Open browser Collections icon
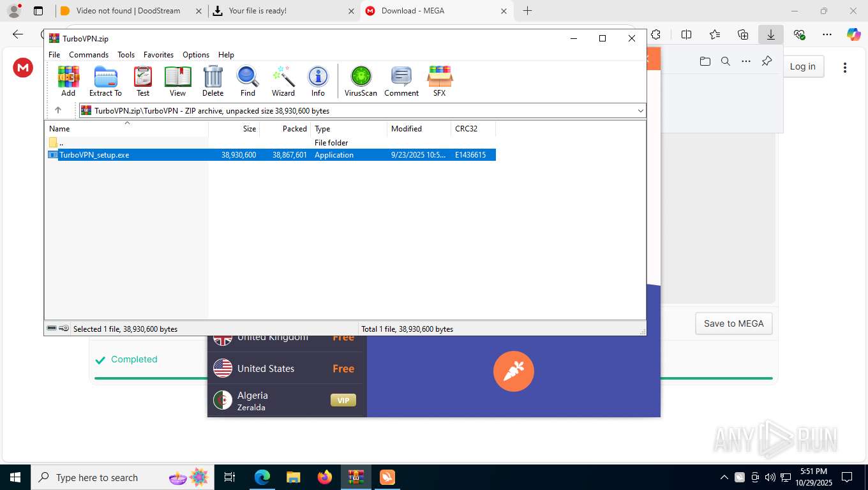 pyautogui.click(x=743, y=34)
